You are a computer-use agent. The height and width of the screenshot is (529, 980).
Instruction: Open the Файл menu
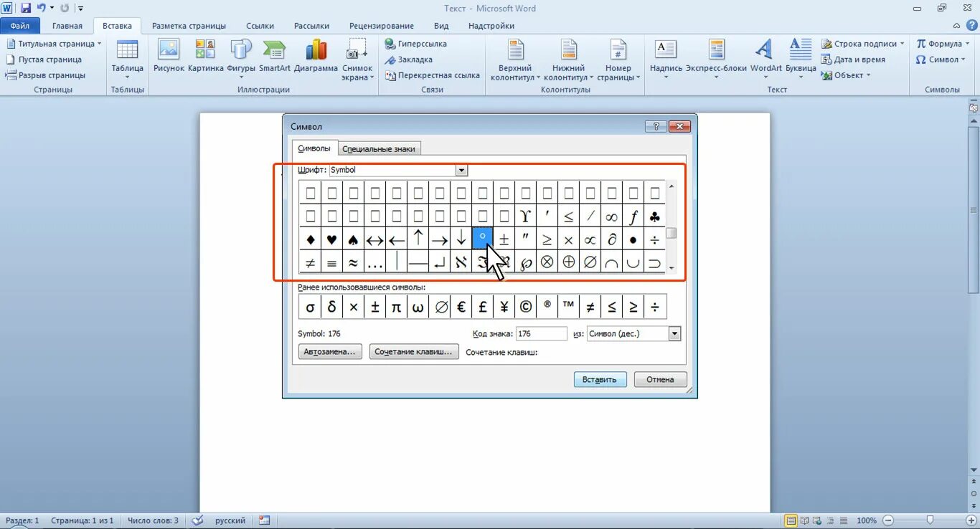pos(20,26)
